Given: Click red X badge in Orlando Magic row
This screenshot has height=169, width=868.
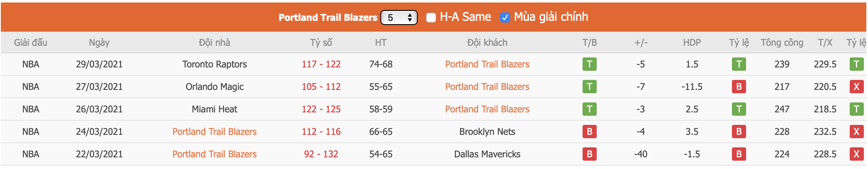Looking at the screenshot, I should click(x=856, y=87).
